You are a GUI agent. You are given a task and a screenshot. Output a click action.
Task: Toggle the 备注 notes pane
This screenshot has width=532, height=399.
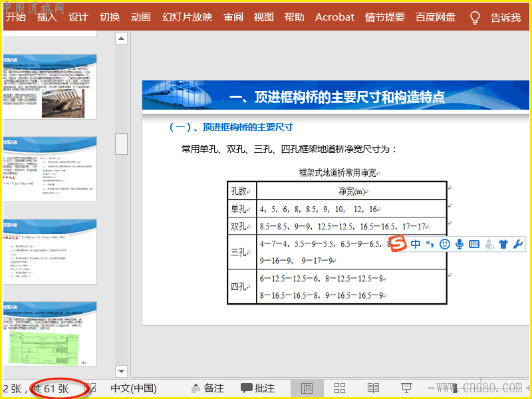click(x=208, y=388)
